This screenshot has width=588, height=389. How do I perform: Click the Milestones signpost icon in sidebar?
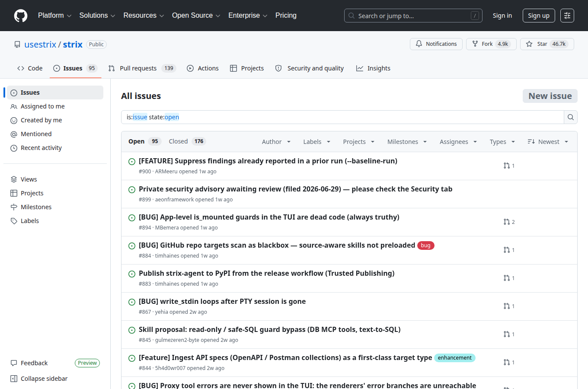(14, 207)
